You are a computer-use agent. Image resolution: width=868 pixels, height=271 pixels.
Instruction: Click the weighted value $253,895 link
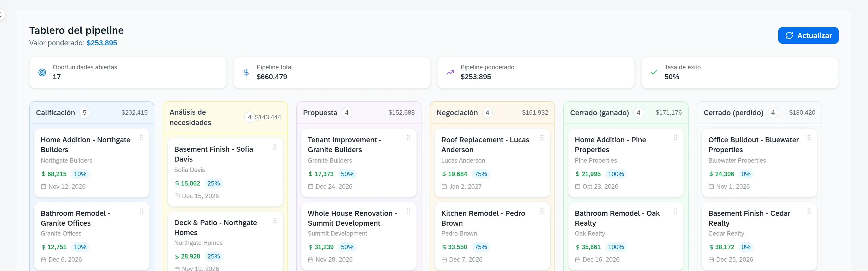point(102,43)
